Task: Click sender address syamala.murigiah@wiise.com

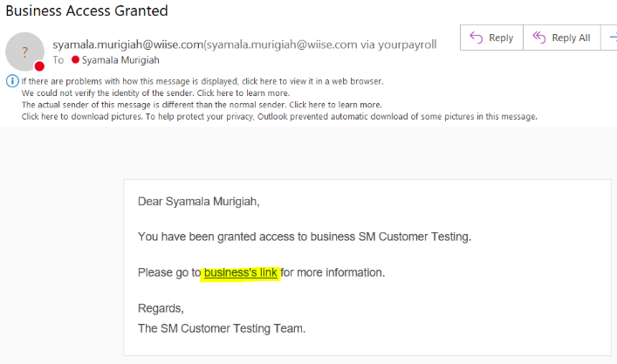Action: pyautogui.click(x=128, y=45)
